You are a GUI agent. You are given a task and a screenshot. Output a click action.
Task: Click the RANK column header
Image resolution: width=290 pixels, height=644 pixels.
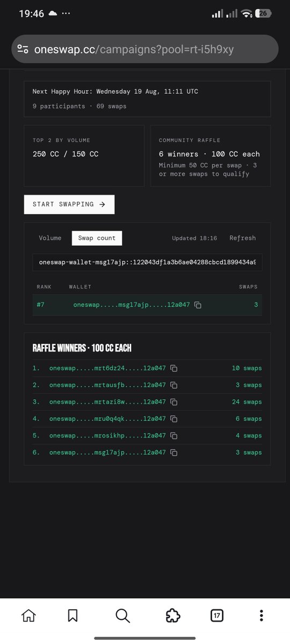[44, 287]
